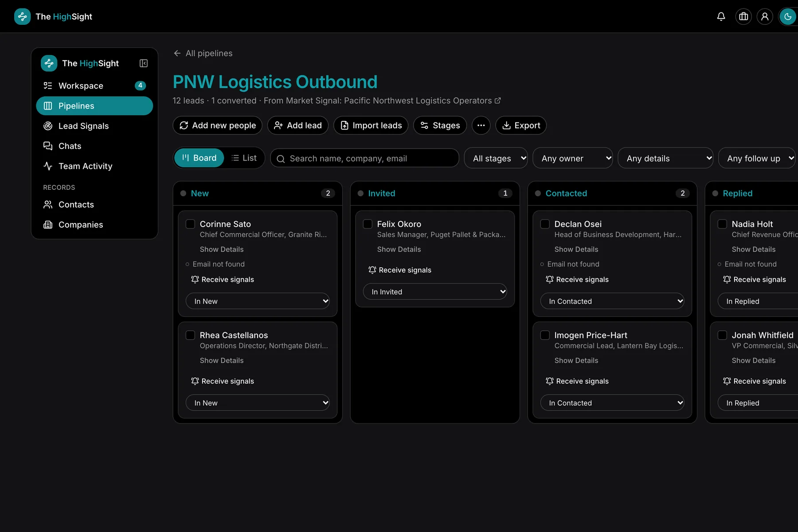Select Nadia Holt's checkbox
Image resolution: width=798 pixels, height=532 pixels.
(722, 224)
